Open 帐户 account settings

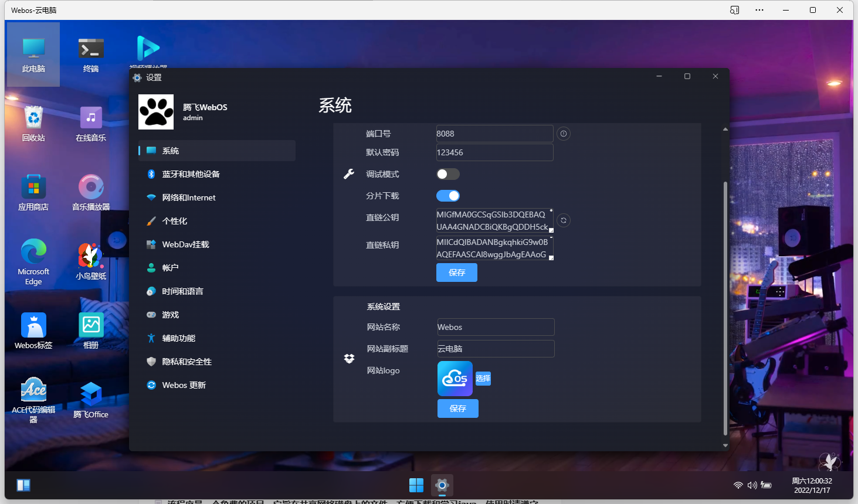217,268
